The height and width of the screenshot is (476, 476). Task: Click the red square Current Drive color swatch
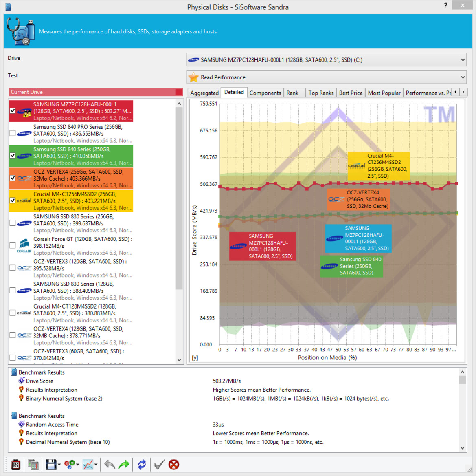(x=179, y=92)
